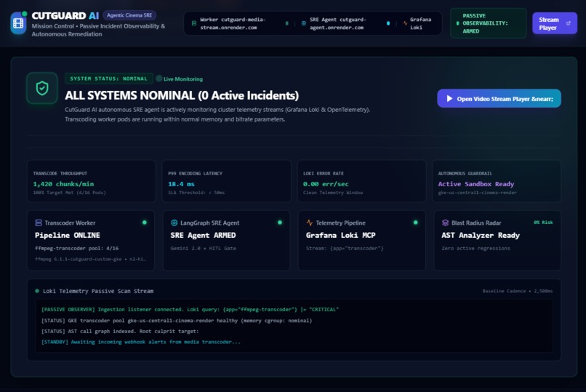Click the AST call graph indexed log line
Viewport: 586px width, 392px height.
(120, 331)
